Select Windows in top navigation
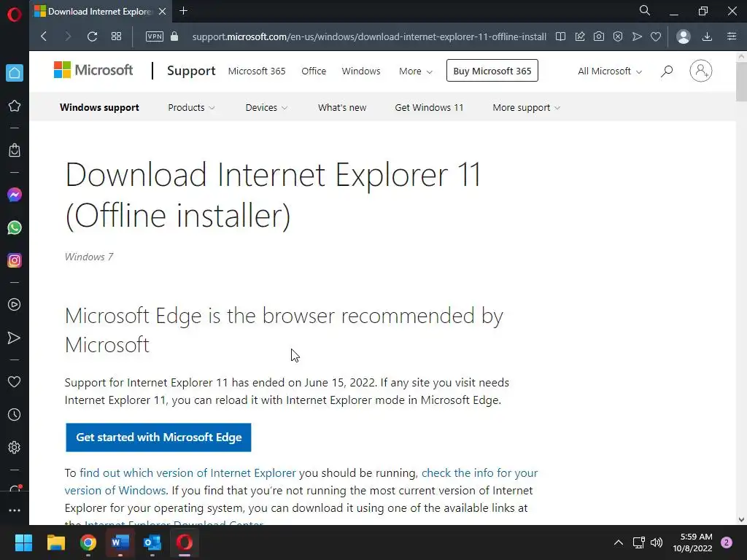Image resolution: width=747 pixels, height=560 pixels. point(361,71)
